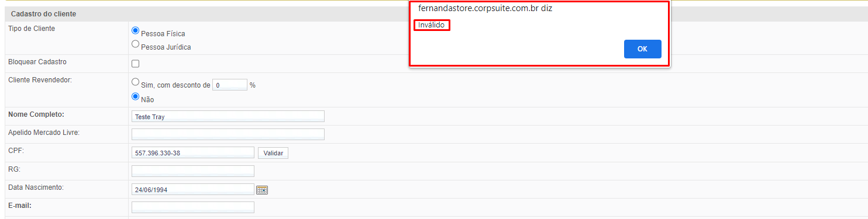
Task: Open the calendar picker beside Data Nascimento
Action: coord(262,190)
